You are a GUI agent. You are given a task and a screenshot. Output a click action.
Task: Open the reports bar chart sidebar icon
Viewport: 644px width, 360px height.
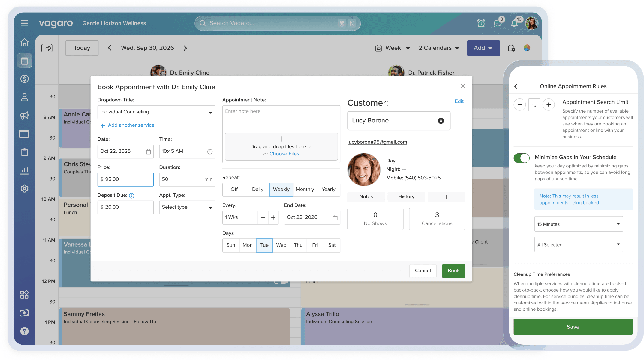[24, 170]
